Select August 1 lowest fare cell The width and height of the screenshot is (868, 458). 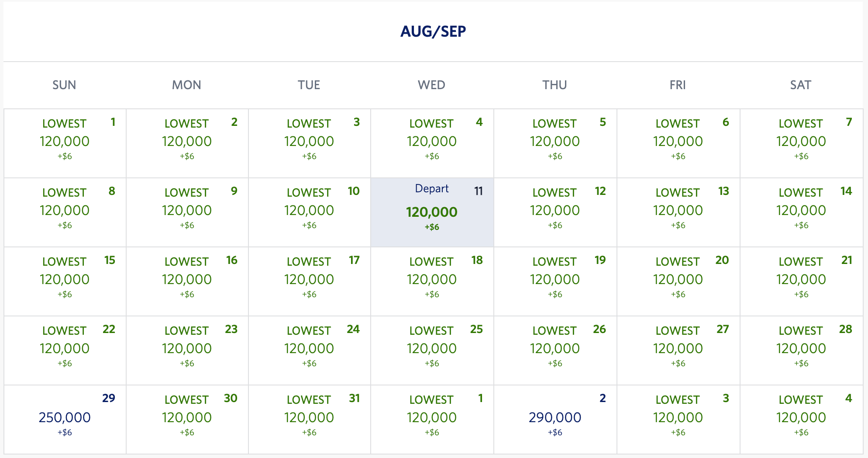65,142
